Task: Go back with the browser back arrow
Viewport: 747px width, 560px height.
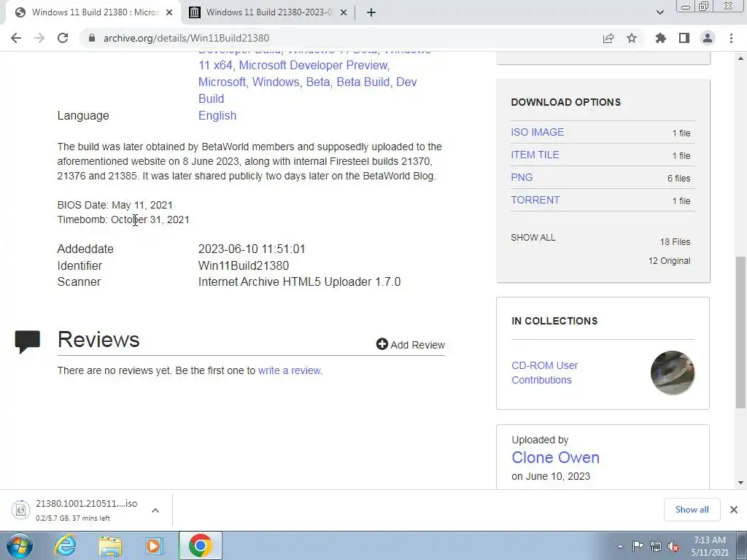Action: 16,38
